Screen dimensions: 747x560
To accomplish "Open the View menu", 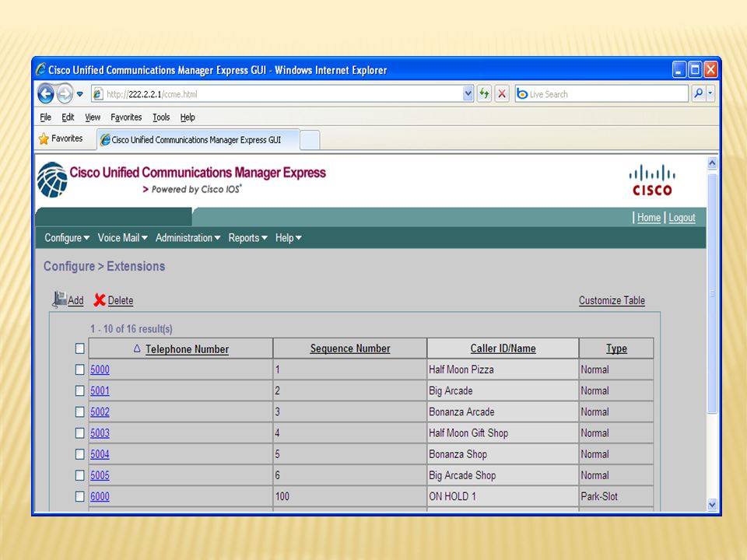I will tap(93, 117).
